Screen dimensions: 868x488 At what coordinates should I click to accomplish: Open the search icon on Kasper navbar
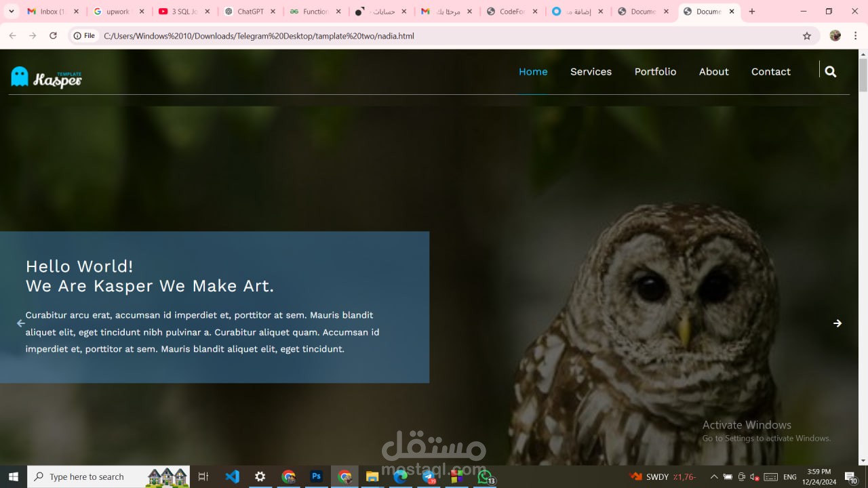(x=830, y=71)
